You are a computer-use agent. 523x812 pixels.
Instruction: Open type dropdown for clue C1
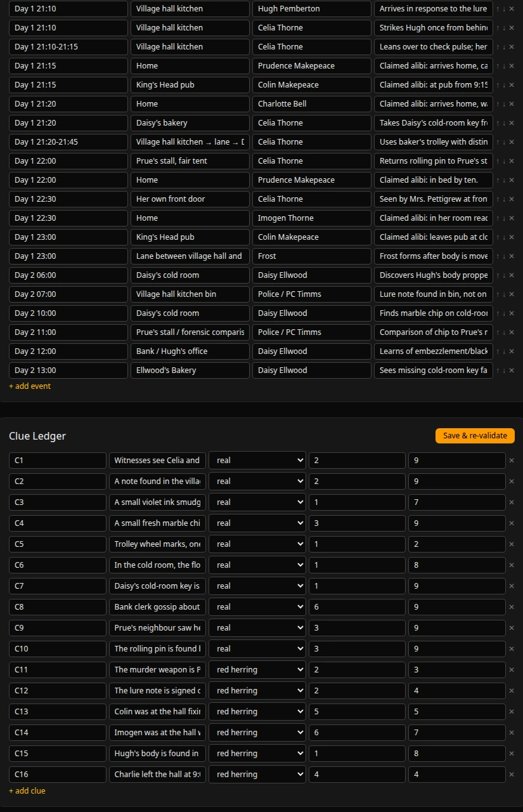click(x=257, y=461)
